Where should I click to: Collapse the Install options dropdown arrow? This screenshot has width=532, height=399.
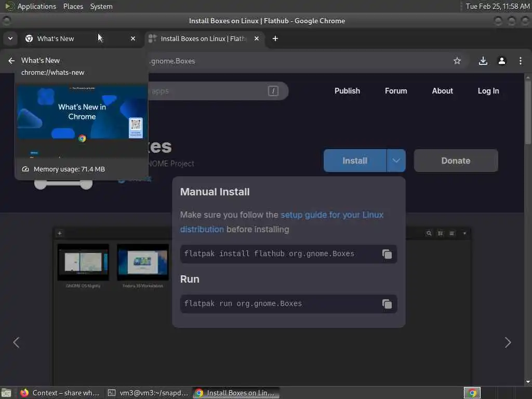[396, 161]
